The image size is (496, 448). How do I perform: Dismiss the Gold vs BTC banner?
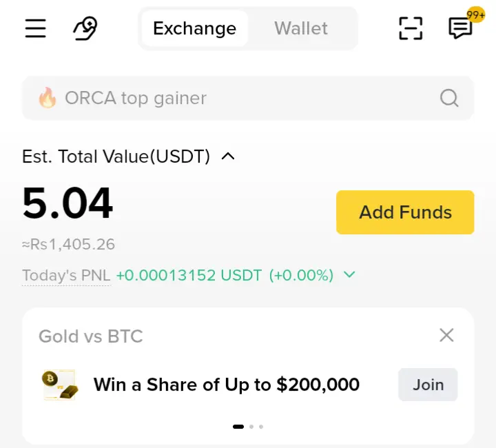coord(446,336)
